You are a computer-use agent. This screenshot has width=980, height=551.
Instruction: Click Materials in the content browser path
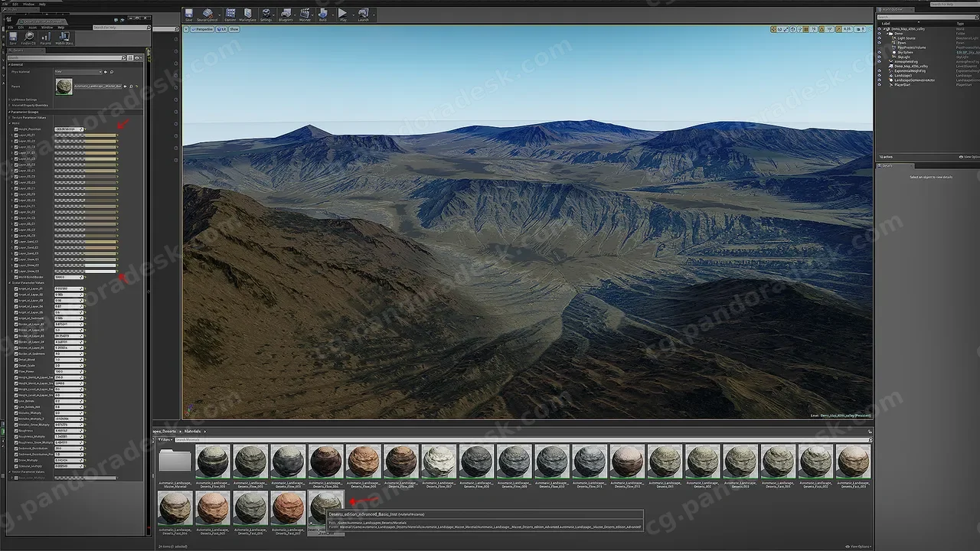[x=192, y=431]
